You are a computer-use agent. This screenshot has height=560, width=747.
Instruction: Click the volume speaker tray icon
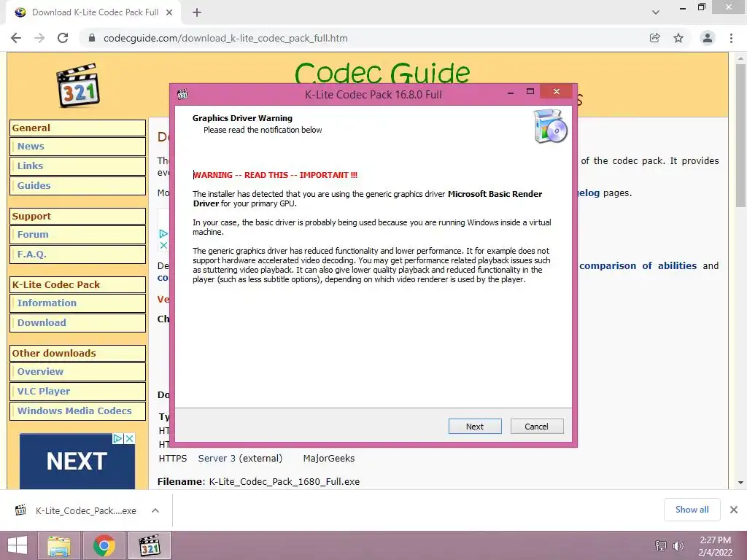[678, 545]
